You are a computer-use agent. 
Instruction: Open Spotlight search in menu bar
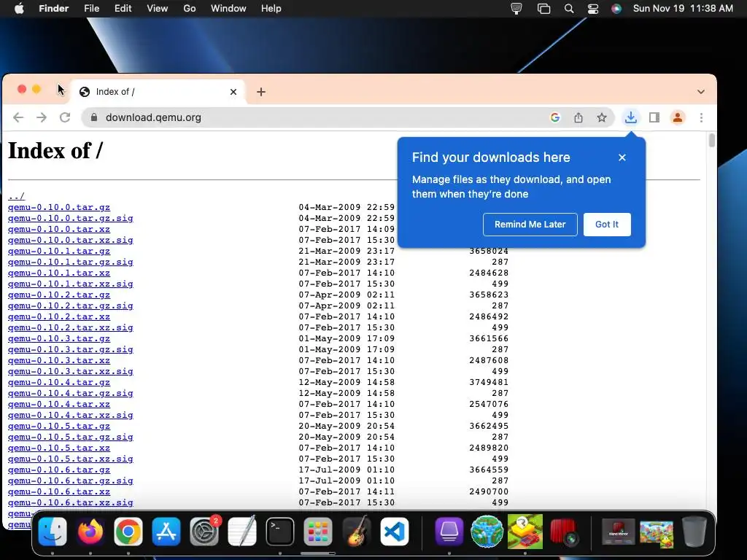[569, 9]
